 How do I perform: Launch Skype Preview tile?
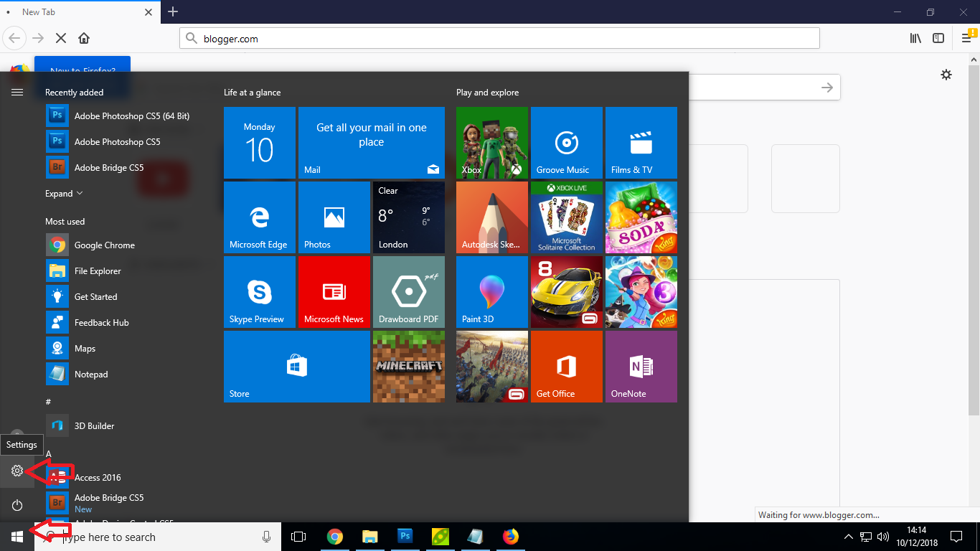(260, 292)
